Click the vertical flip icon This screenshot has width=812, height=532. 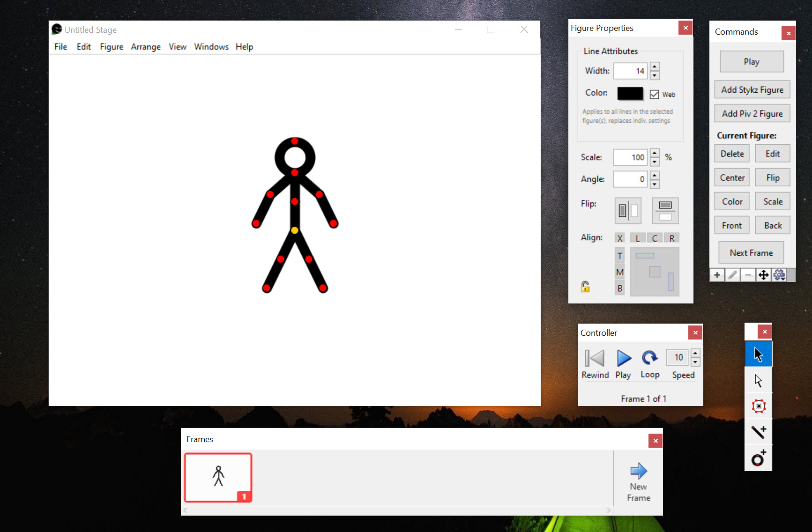click(665, 211)
